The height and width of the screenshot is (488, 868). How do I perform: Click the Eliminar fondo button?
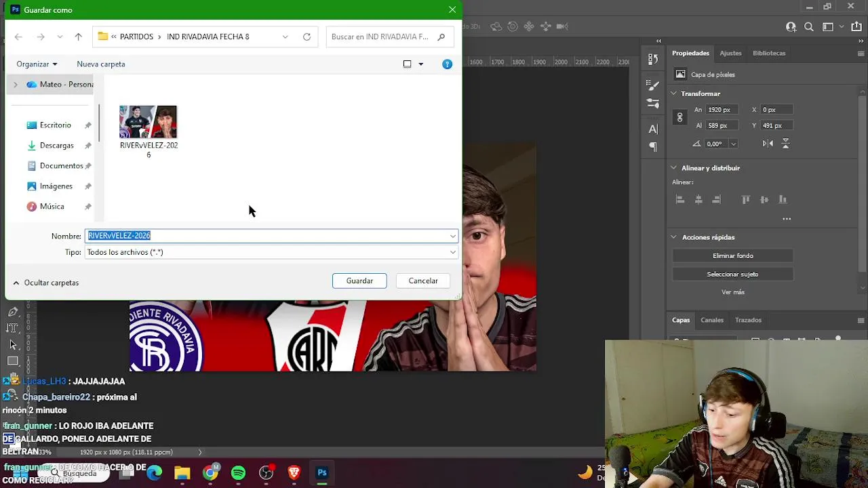click(733, 256)
